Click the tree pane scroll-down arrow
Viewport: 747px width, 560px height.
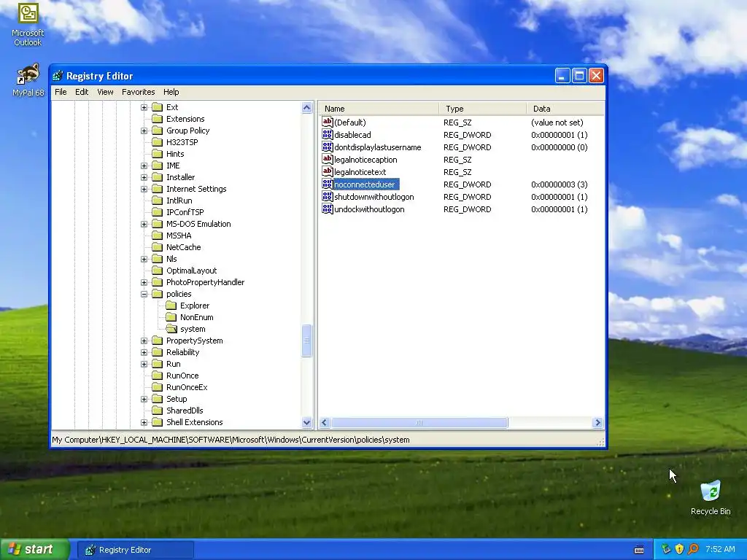(x=307, y=422)
